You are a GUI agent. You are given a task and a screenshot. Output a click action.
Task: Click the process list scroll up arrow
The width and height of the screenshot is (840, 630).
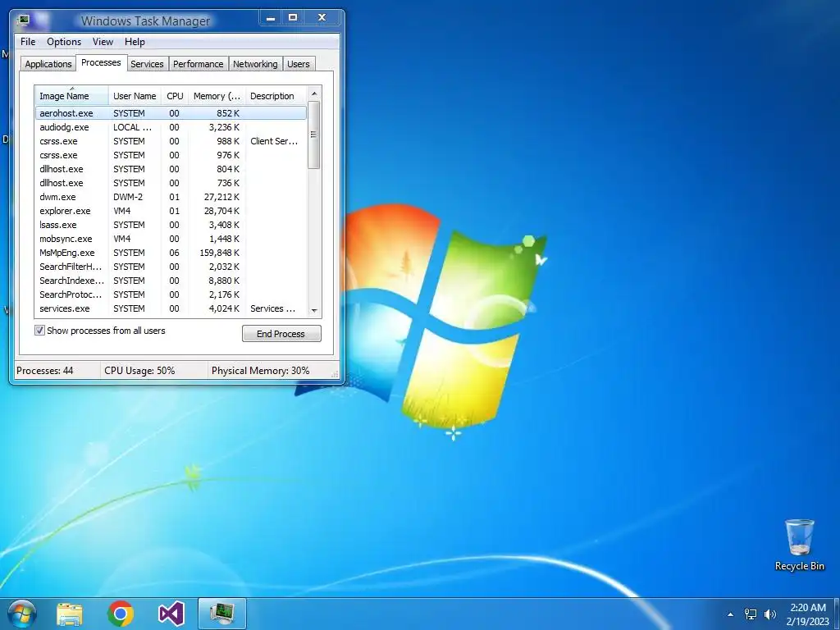coord(314,94)
